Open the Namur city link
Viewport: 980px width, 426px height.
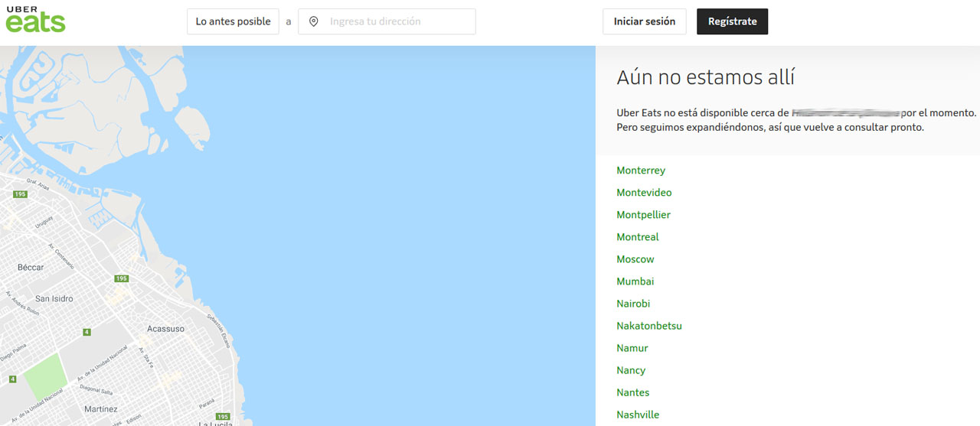[x=632, y=348]
